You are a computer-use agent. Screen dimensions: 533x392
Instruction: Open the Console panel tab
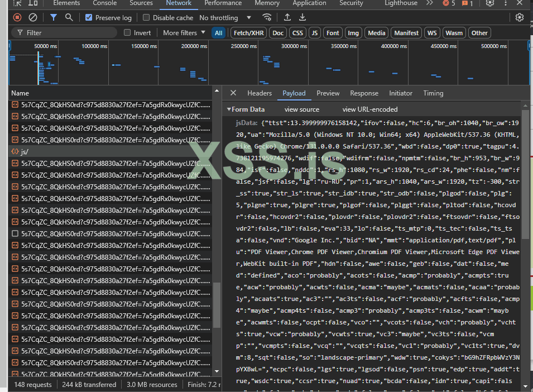pyautogui.click(x=104, y=3)
